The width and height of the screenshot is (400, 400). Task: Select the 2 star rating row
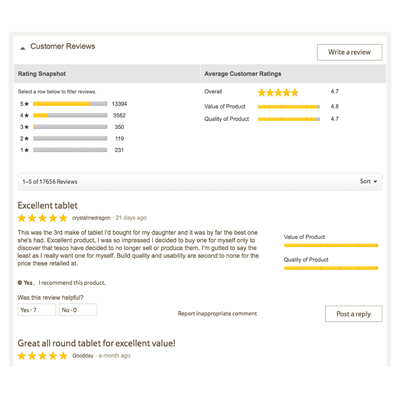click(72, 138)
